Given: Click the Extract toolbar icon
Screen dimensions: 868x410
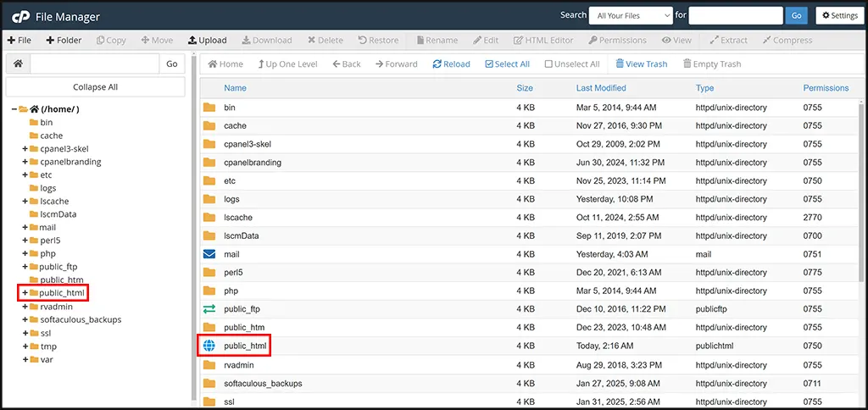Looking at the screenshot, I should pyautogui.click(x=714, y=41).
